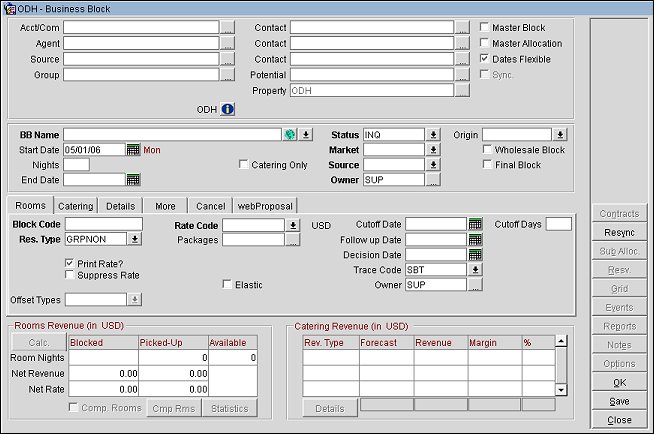Open the Start Date calendar picker

133,150
